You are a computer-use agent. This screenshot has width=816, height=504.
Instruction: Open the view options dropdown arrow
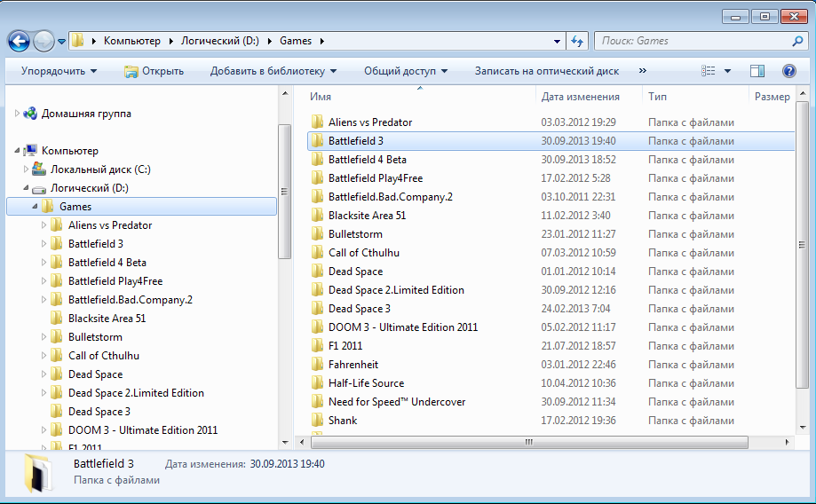(727, 71)
